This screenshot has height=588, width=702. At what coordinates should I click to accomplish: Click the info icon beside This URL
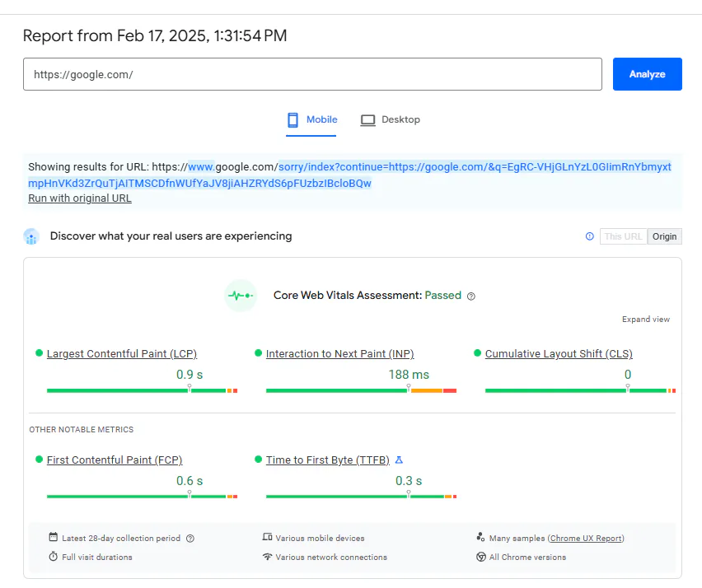click(590, 236)
